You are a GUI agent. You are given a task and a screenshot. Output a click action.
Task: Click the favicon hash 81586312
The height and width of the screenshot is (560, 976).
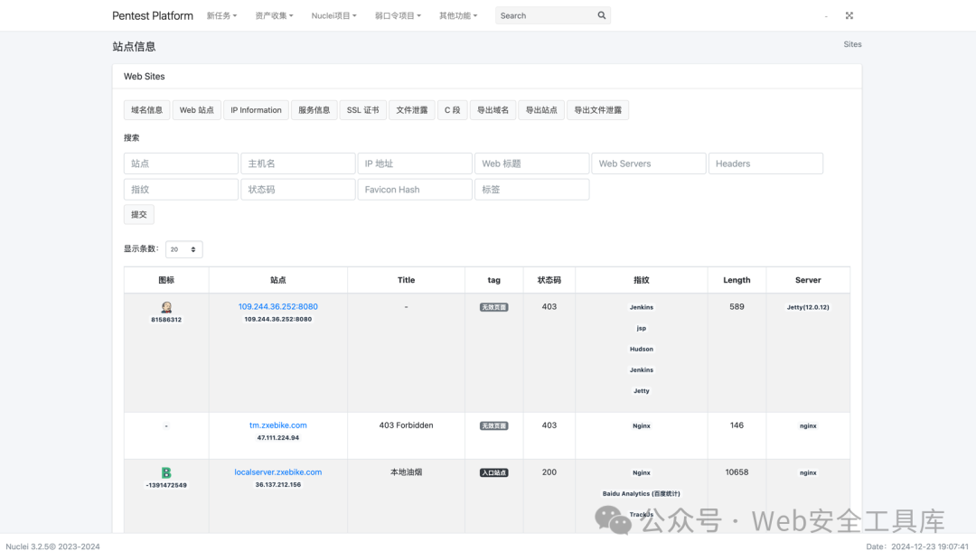pyautogui.click(x=166, y=320)
